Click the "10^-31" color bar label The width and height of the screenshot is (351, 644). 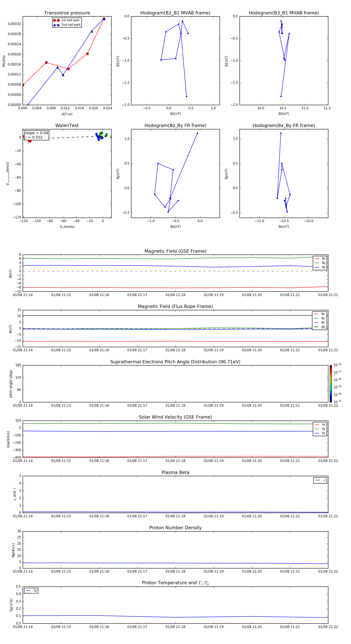click(337, 402)
